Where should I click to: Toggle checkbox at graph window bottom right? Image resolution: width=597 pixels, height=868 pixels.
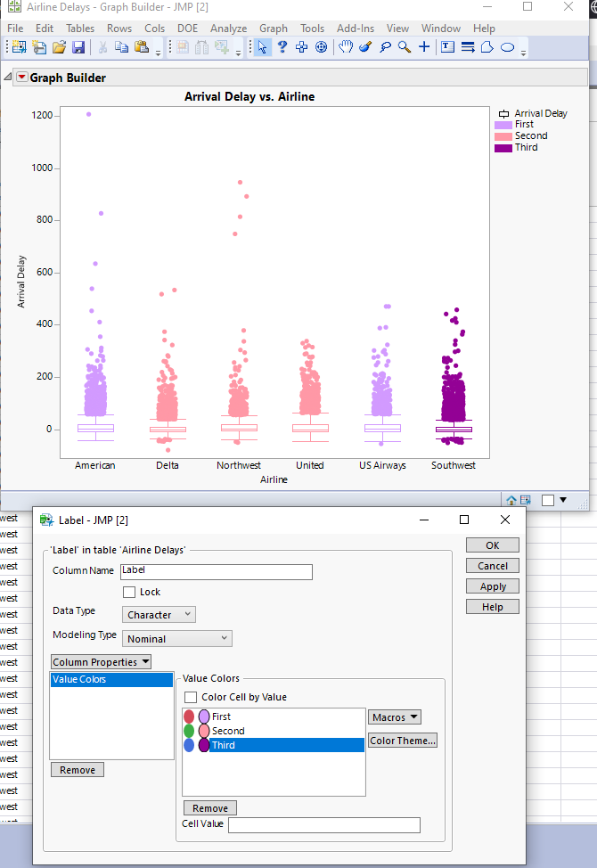point(548,501)
